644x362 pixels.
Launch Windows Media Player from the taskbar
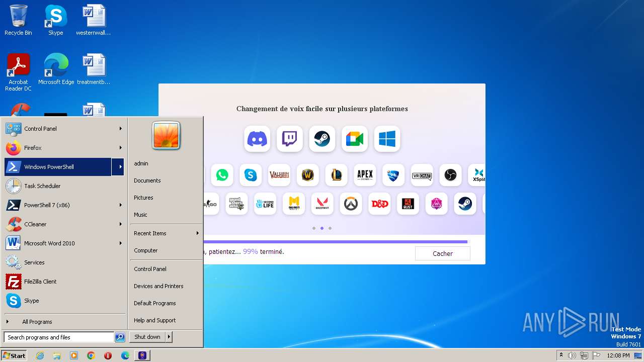74,355
